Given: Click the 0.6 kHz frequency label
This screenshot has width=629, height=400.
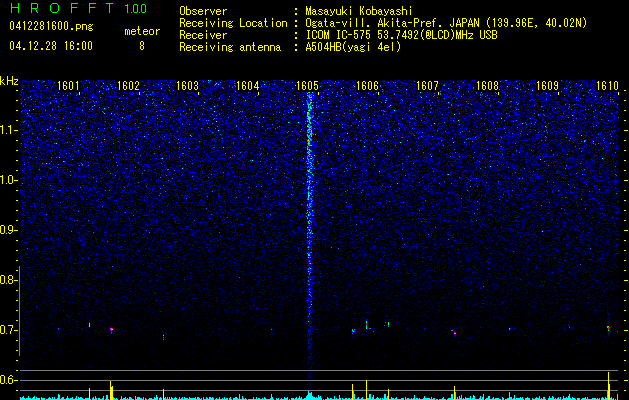Looking at the screenshot, I should point(8,380).
